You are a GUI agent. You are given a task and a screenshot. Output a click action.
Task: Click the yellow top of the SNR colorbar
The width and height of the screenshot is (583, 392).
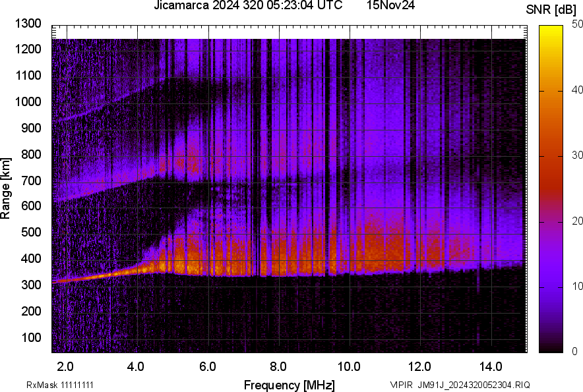tap(551, 33)
